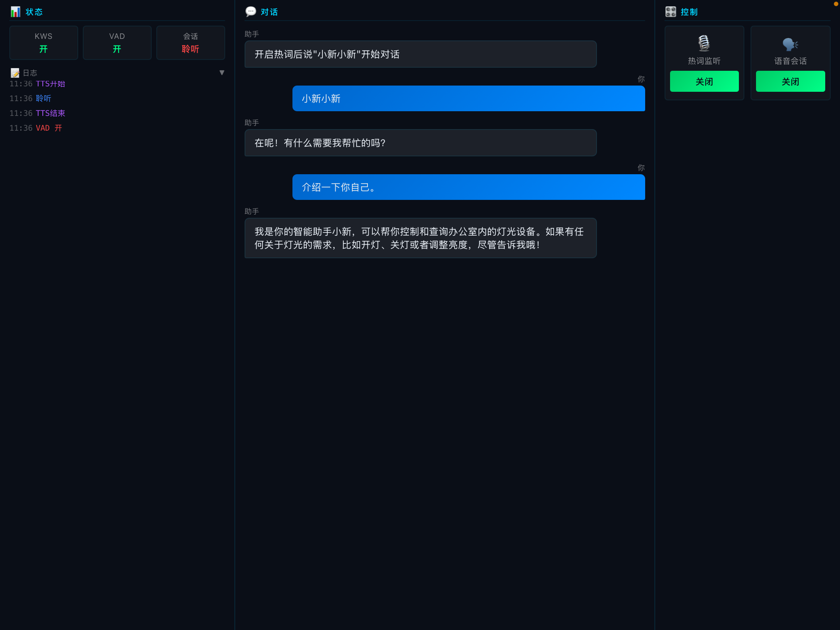
Task: Select the KWS status card
Action: (x=44, y=43)
